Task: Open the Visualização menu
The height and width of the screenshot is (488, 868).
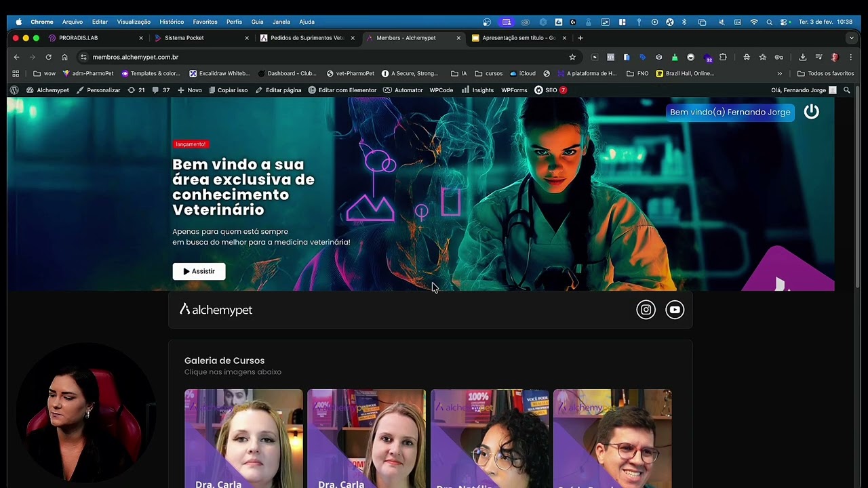Action: pos(134,22)
